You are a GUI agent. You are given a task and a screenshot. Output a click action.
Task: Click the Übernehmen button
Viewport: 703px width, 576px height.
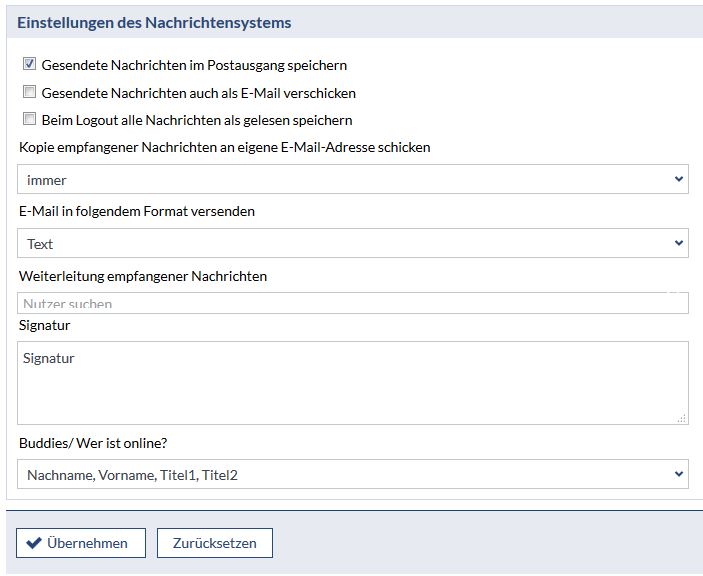81,543
